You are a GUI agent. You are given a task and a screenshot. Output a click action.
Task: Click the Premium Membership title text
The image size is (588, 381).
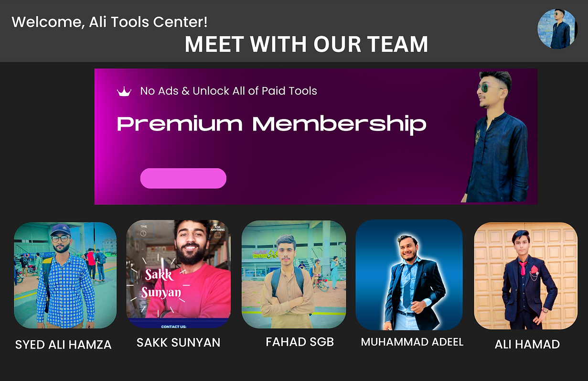click(271, 124)
